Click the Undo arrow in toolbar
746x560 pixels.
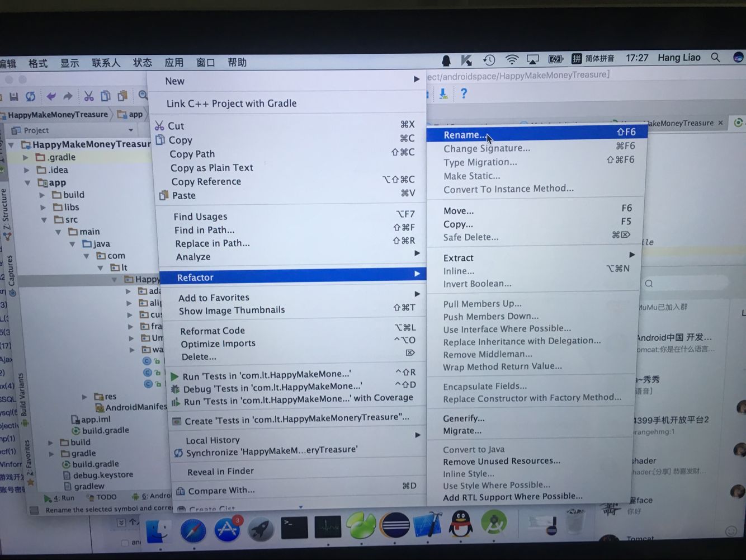pyautogui.click(x=51, y=96)
